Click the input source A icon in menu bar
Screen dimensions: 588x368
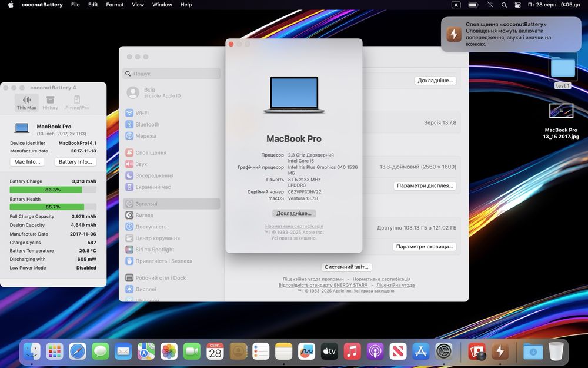(456, 5)
